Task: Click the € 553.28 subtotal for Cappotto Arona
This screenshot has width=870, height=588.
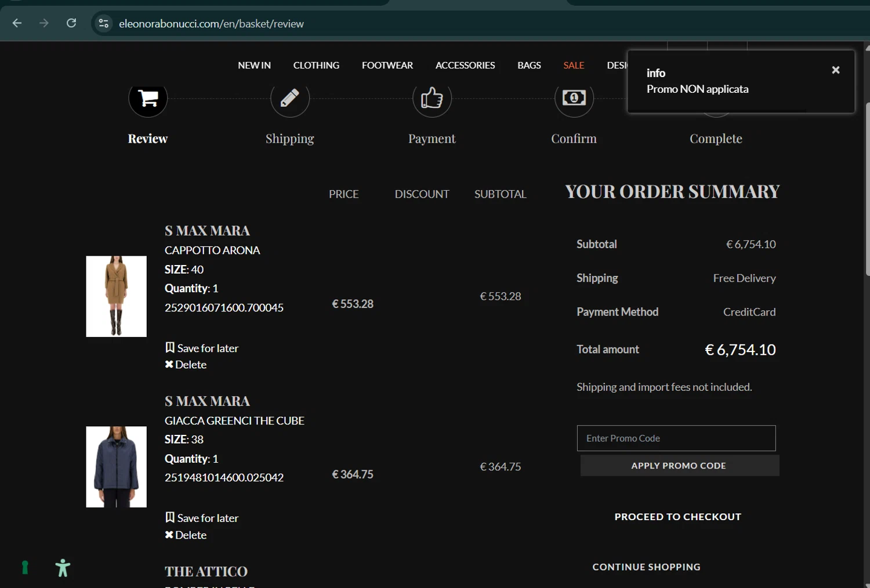Action: coord(501,296)
